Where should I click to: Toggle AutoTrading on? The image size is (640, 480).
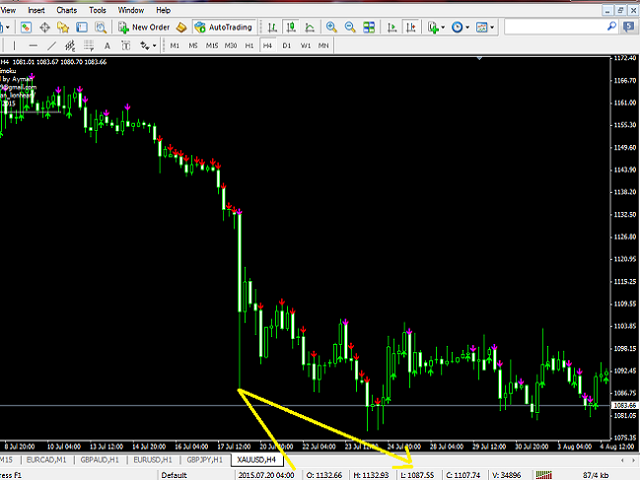point(224,27)
